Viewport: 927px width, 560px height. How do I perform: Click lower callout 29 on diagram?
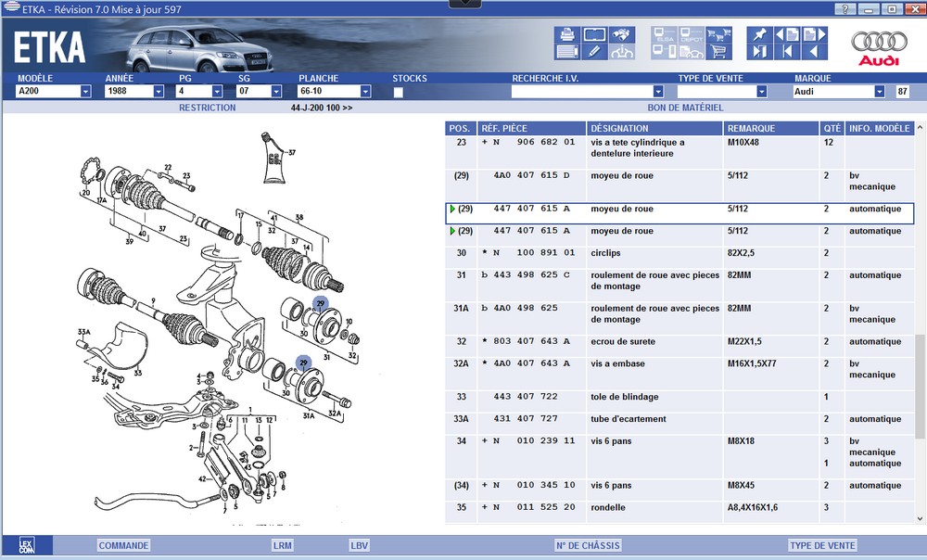coord(303,363)
